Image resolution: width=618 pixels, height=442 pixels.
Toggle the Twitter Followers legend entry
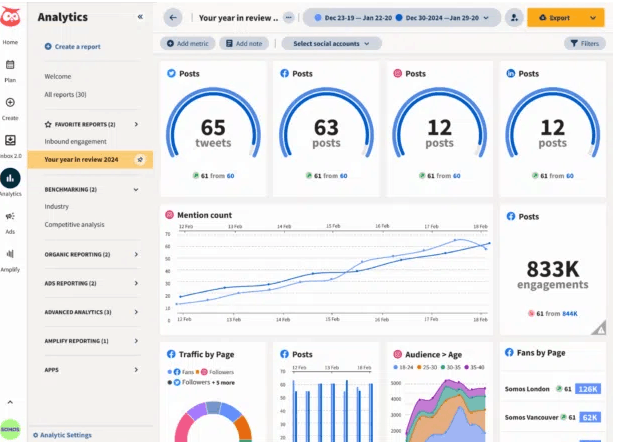pos(189,382)
